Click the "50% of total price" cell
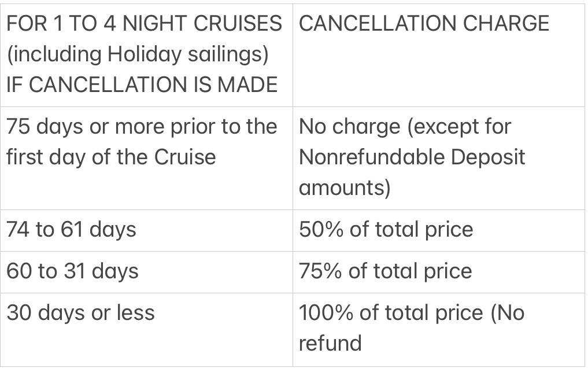This screenshot has height=368, width=588. click(x=386, y=230)
